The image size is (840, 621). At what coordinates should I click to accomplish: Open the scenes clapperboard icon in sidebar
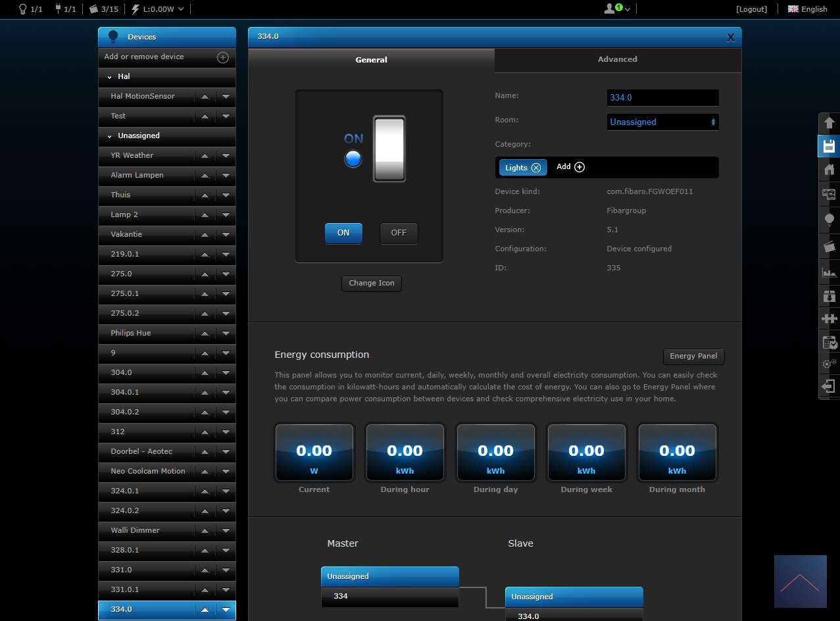pyautogui.click(x=829, y=247)
